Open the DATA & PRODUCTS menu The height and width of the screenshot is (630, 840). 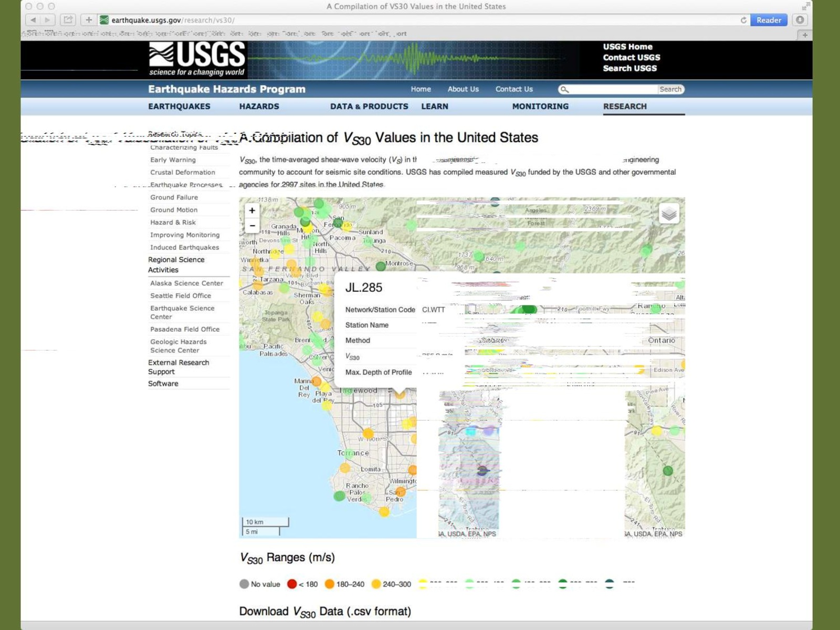click(369, 107)
